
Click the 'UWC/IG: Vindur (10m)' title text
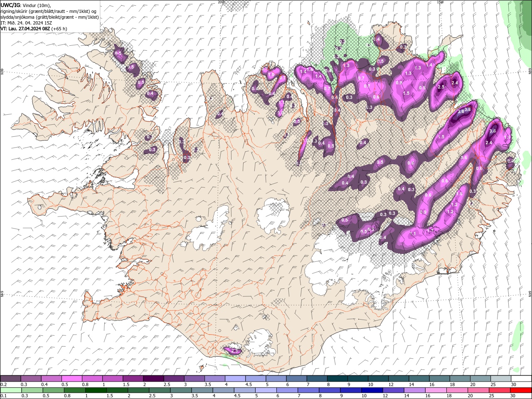[x=25, y=5]
